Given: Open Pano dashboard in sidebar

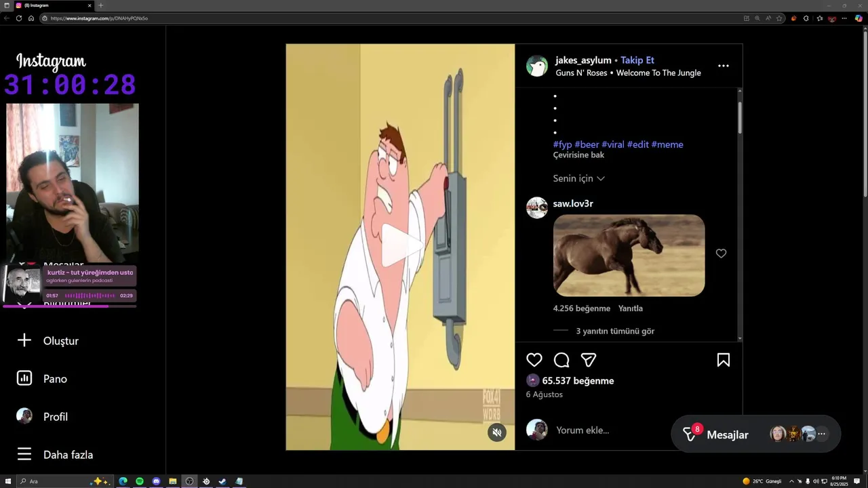Looking at the screenshot, I should point(42,379).
